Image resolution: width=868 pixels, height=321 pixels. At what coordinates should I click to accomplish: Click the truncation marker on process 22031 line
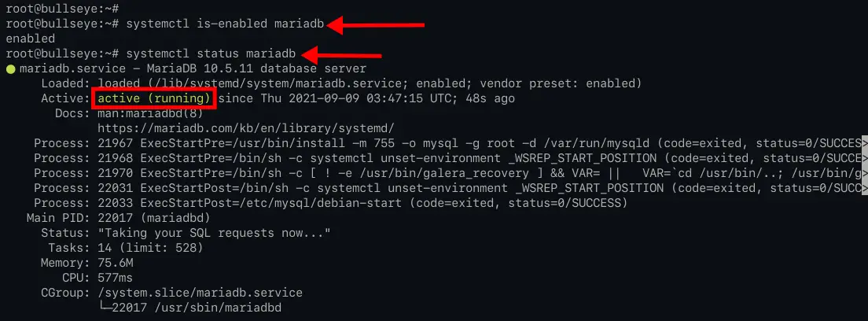pyautogui.click(x=864, y=189)
